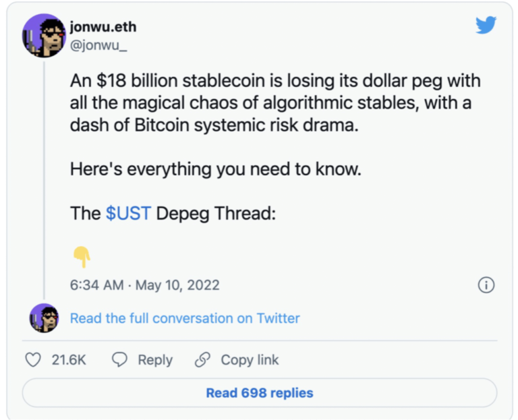Read the full conversation on Twitter
The height and width of the screenshot is (420, 518).
[185, 318]
